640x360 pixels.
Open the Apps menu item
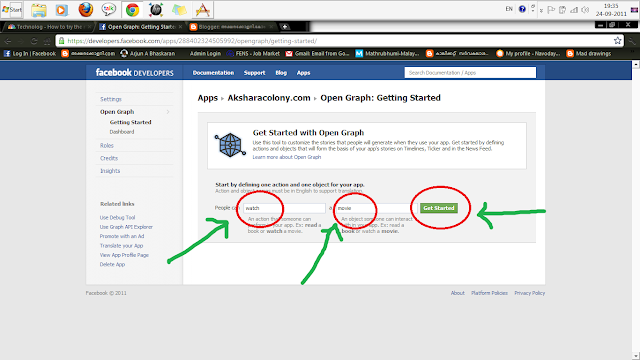pyautogui.click(x=303, y=73)
